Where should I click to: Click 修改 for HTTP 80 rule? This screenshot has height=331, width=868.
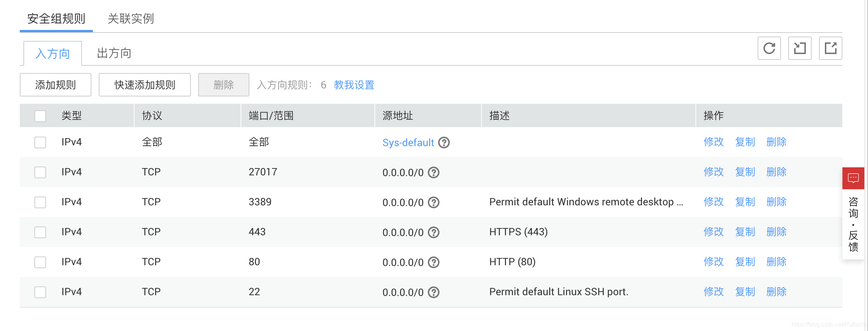714,262
